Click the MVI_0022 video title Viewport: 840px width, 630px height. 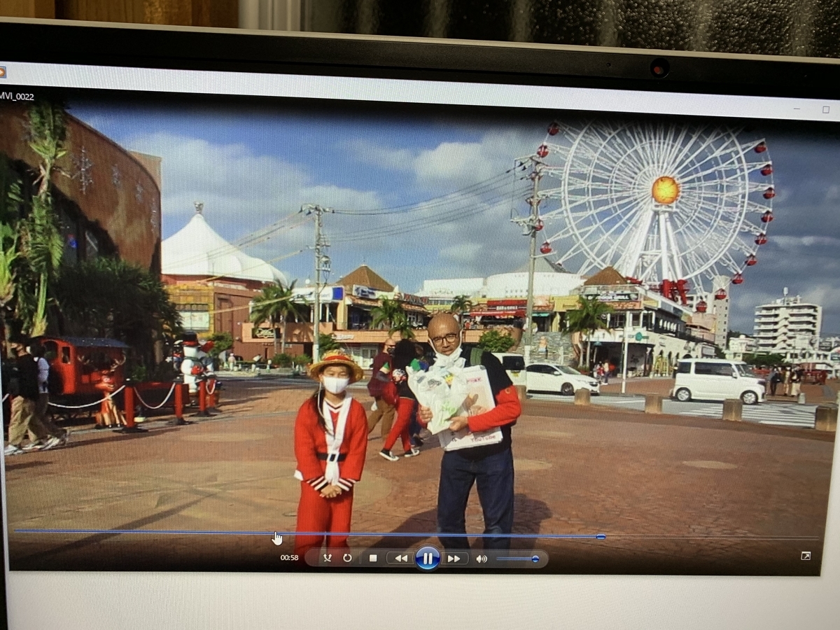(x=17, y=97)
